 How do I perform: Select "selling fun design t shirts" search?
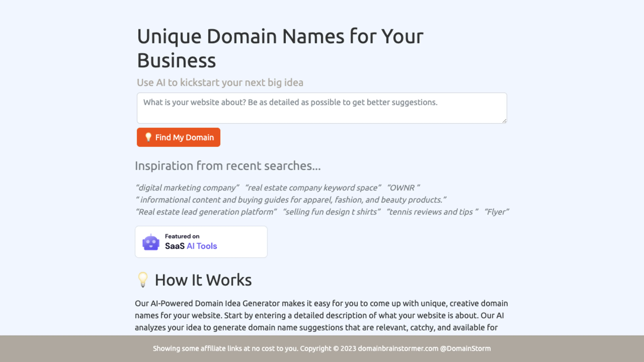[332, 212]
